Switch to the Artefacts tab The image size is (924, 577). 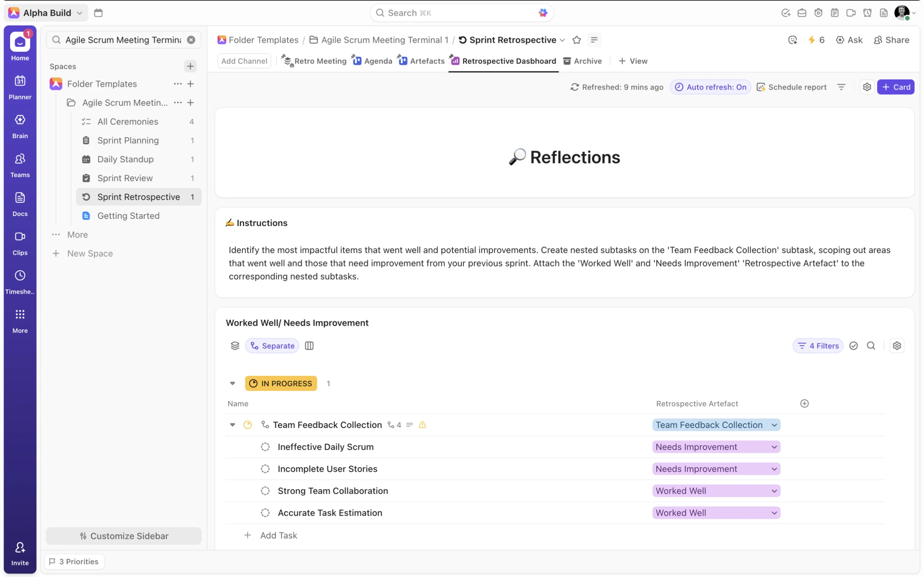422,61
